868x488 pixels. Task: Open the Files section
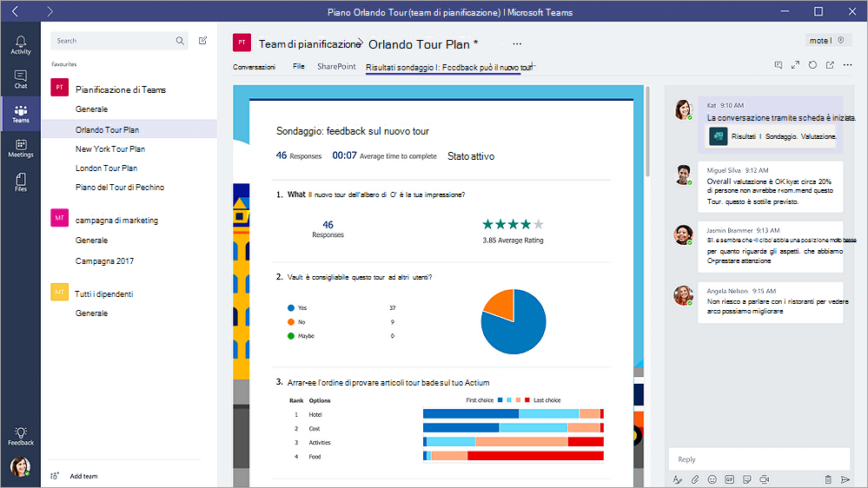click(x=21, y=182)
